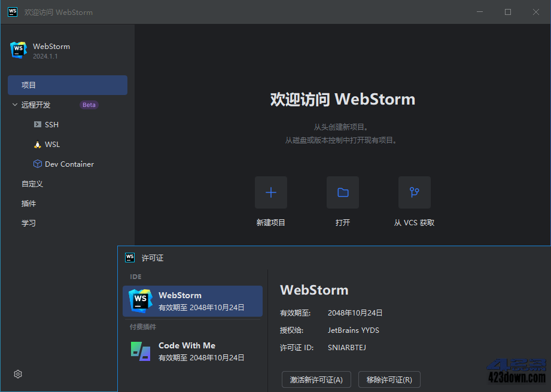Open settings with the gear icon
Viewport: 551px width, 392px height.
pos(17,373)
